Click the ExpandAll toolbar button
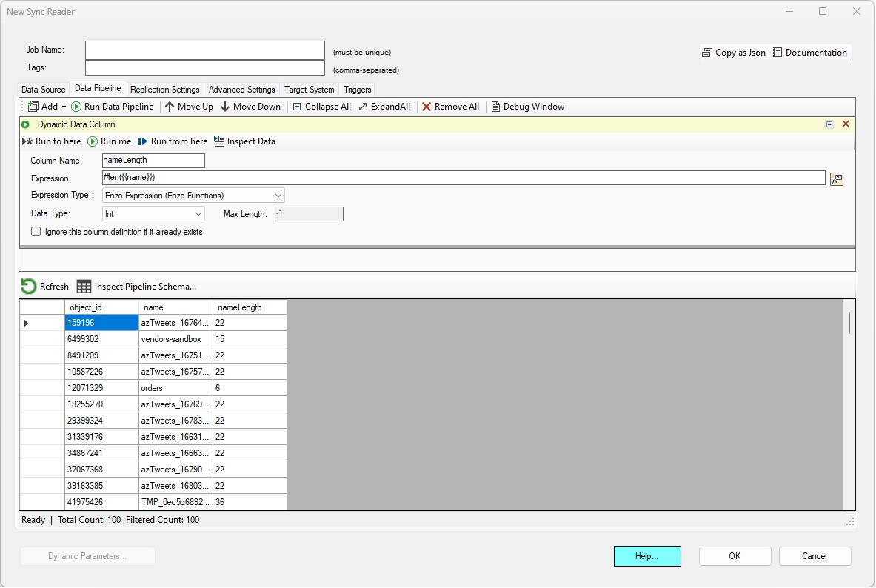 tap(384, 107)
